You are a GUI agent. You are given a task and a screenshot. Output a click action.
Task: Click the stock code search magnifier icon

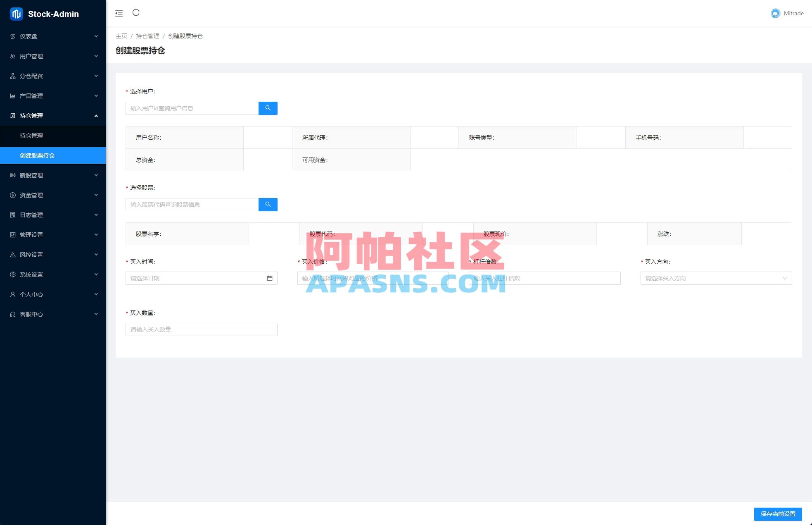tap(268, 204)
